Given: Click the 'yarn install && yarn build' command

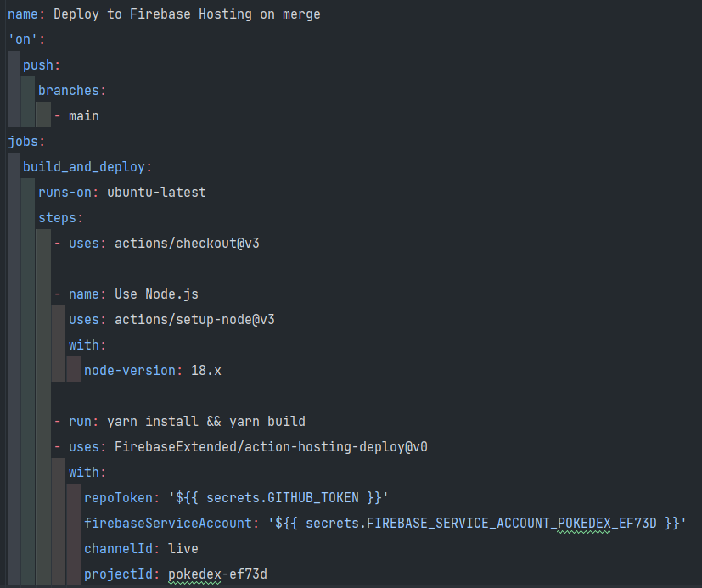Looking at the screenshot, I should coord(206,422).
